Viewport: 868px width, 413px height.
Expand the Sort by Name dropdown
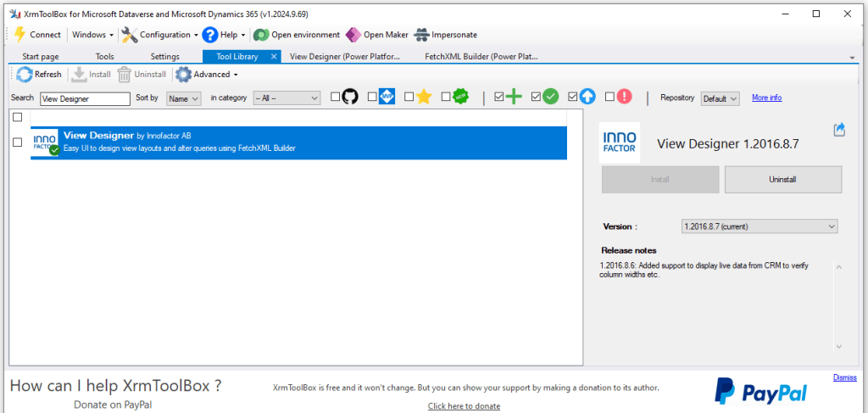click(183, 98)
